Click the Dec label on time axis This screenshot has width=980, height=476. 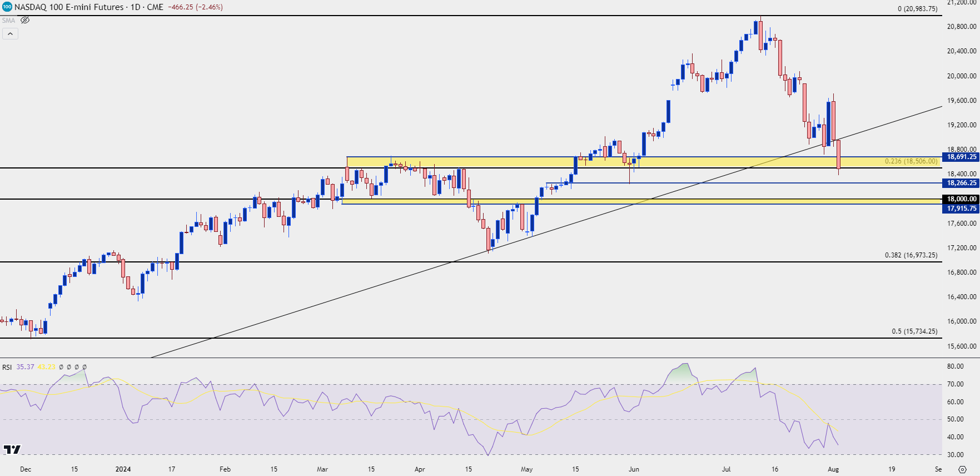(x=26, y=469)
